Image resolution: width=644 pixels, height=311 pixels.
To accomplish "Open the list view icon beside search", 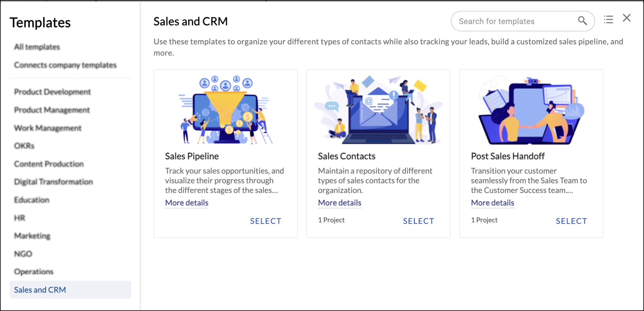I will (x=608, y=19).
